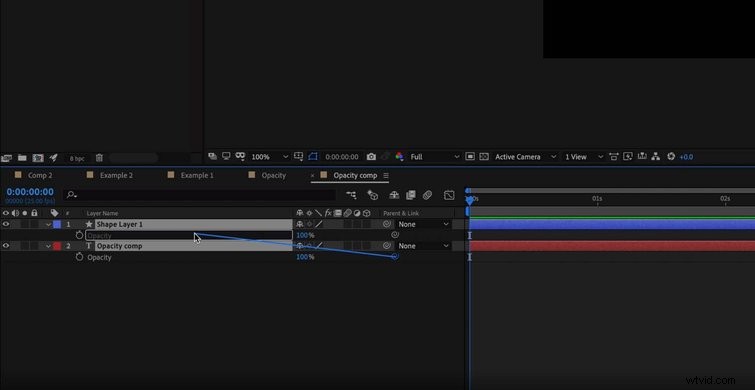Switch to the Comp 2 tab
The width and height of the screenshot is (755, 390).
[x=40, y=175]
